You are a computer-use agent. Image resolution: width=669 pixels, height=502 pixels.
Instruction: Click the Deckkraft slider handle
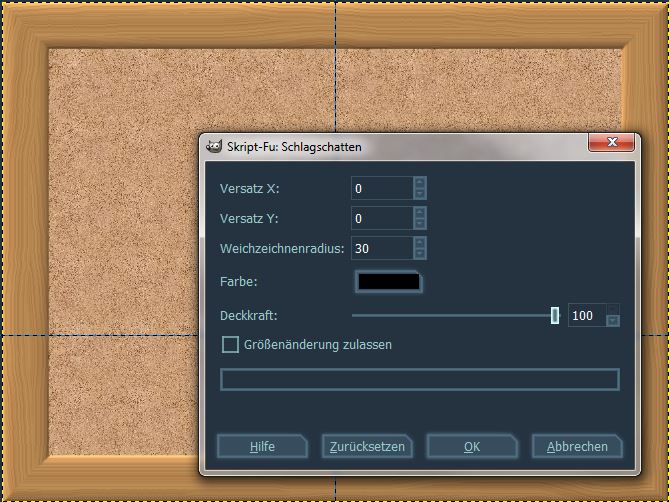click(555, 316)
